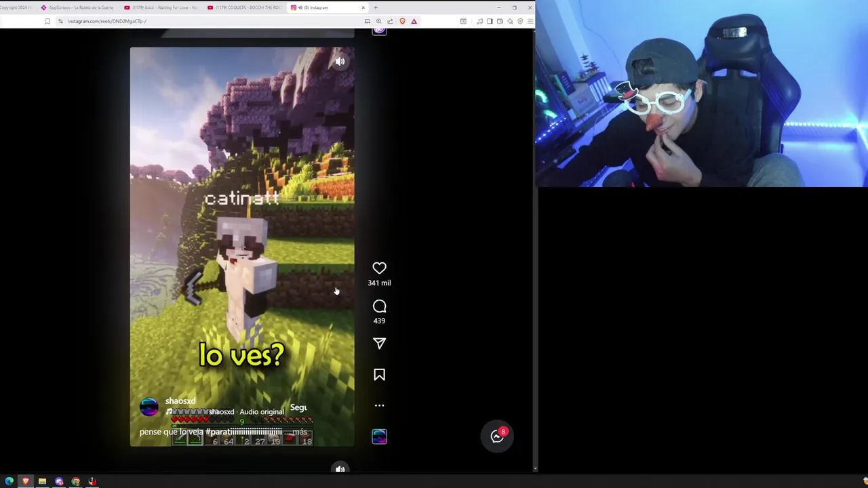Open Brave Rewards triangle icon
868x488 pixels.
(414, 21)
